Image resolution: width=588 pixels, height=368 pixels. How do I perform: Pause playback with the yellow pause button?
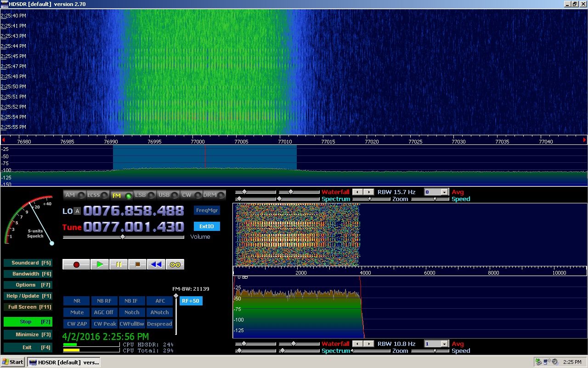pyautogui.click(x=119, y=264)
